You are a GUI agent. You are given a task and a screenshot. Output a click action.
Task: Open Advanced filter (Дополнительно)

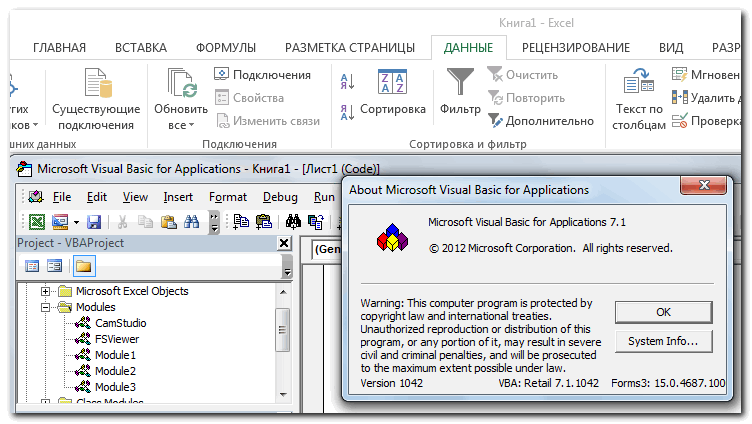541,121
